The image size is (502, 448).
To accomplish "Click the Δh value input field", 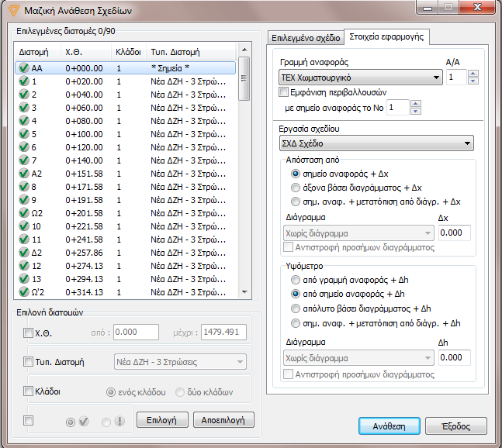I will [455, 357].
